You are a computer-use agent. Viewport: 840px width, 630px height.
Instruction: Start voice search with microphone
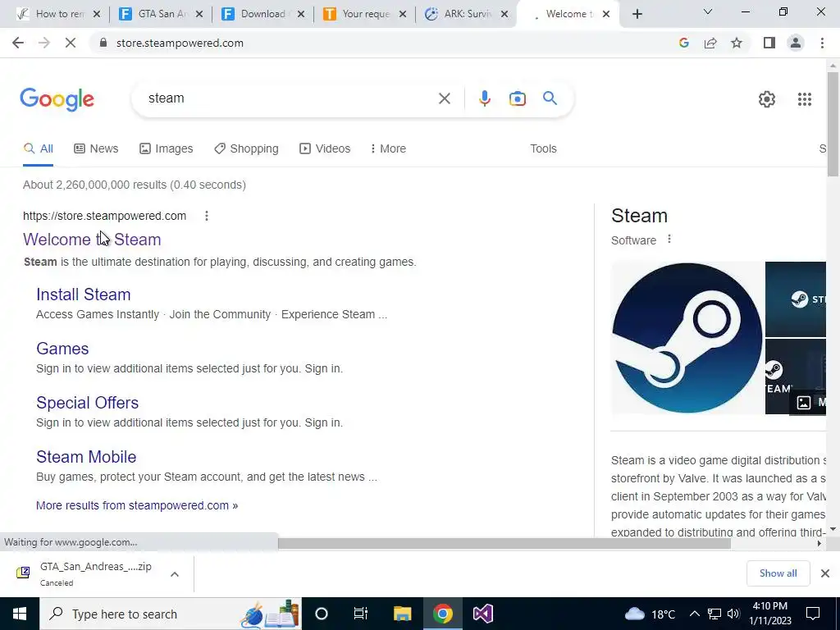(x=484, y=98)
